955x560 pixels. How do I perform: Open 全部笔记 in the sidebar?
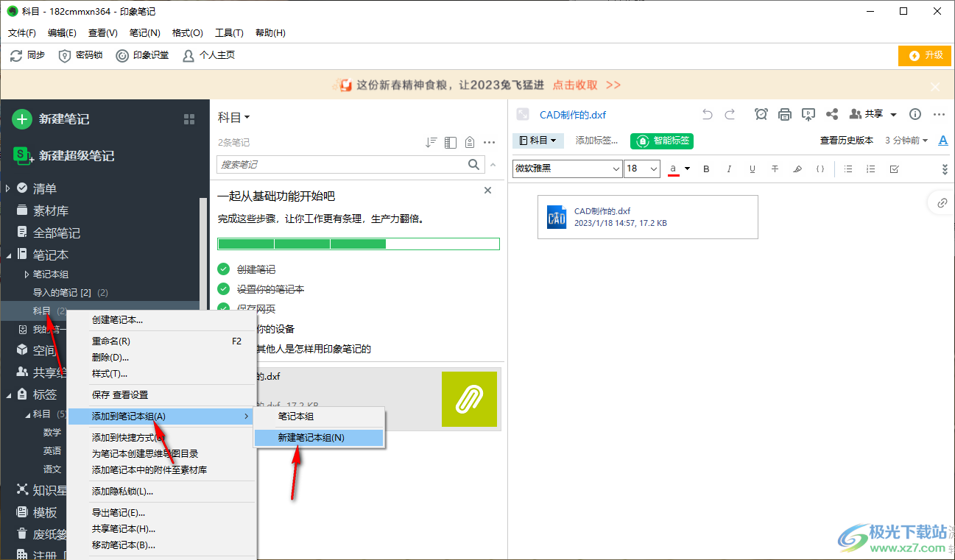(x=56, y=233)
